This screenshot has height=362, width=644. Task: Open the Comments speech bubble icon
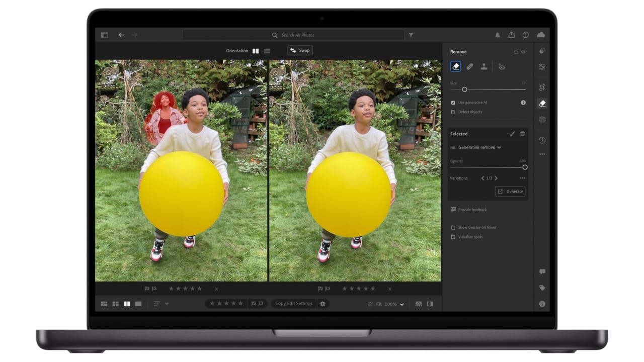click(x=542, y=271)
